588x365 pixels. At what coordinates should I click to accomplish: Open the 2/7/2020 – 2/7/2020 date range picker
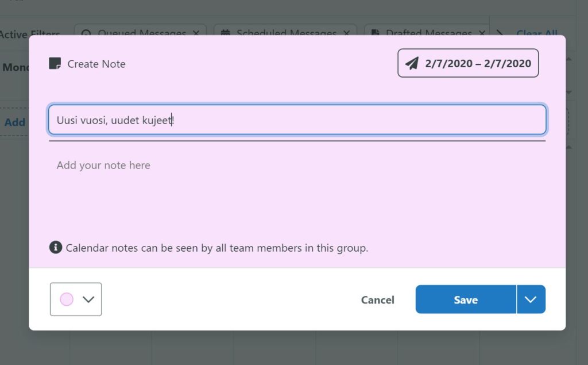[x=468, y=63]
